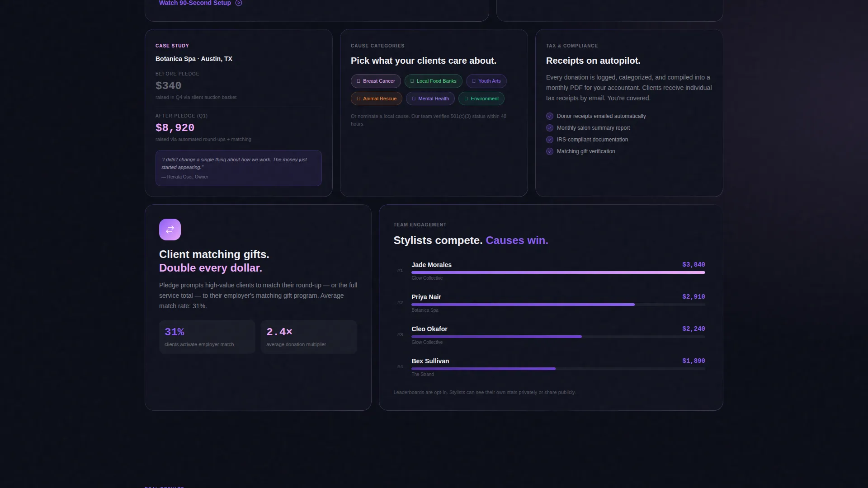This screenshot has width=868, height=488.
Task: Click the name Cleo Okafor in leaderboard
Action: point(429,329)
